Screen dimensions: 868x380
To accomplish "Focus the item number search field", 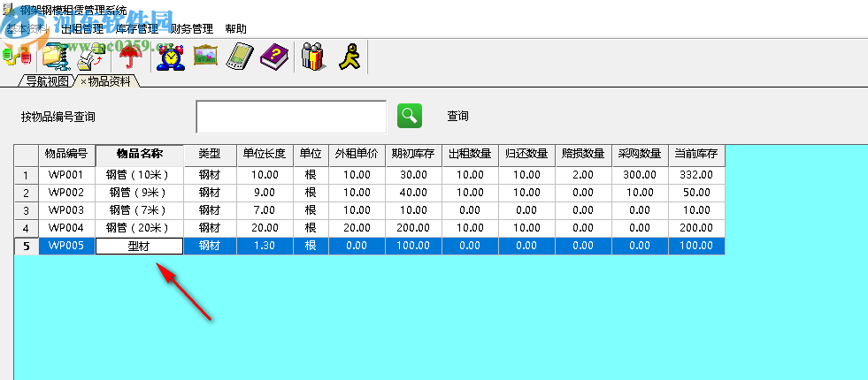I will (x=291, y=117).
